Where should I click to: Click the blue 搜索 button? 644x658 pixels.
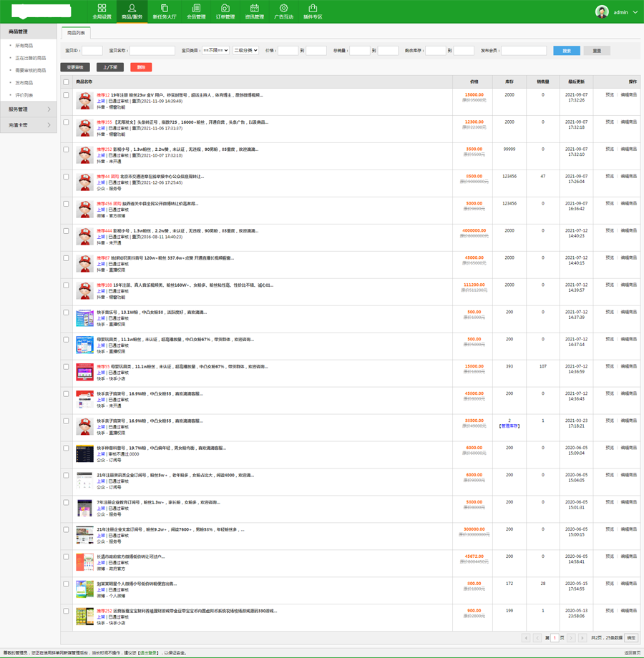click(567, 51)
